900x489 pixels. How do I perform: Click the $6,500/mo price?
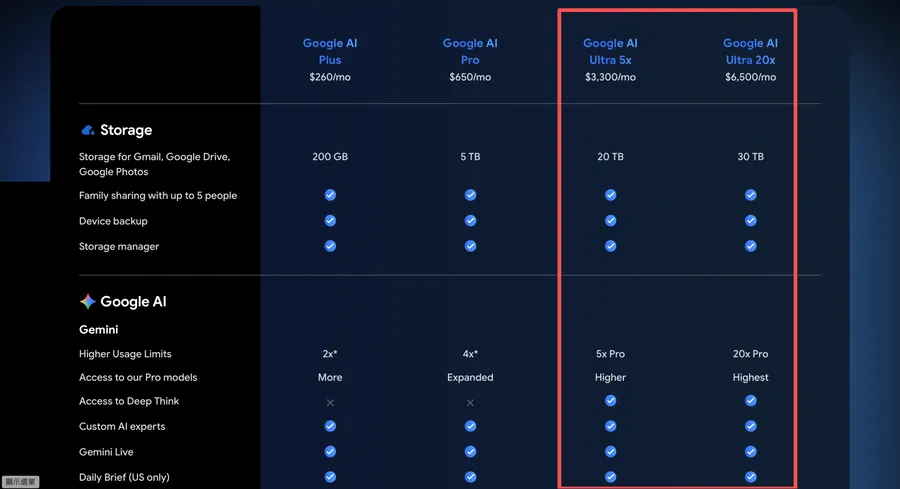[x=750, y=77]
